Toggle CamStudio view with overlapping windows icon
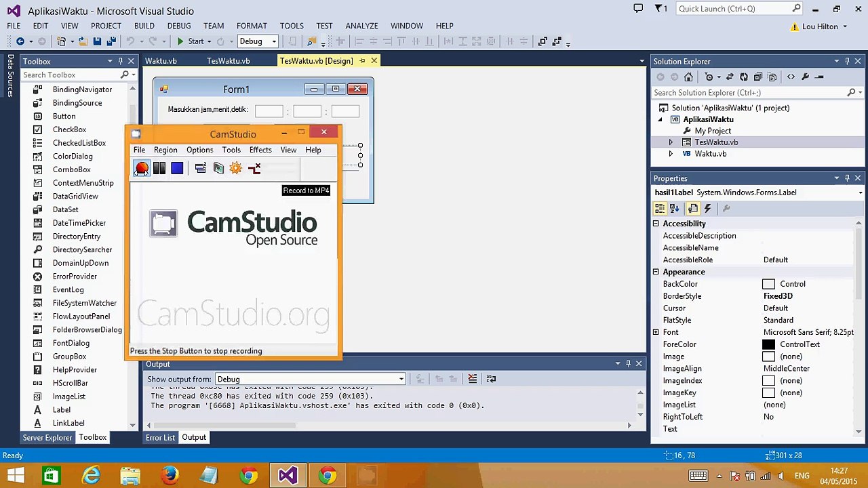This screenshot has width=868, height=488. point(200,168)
